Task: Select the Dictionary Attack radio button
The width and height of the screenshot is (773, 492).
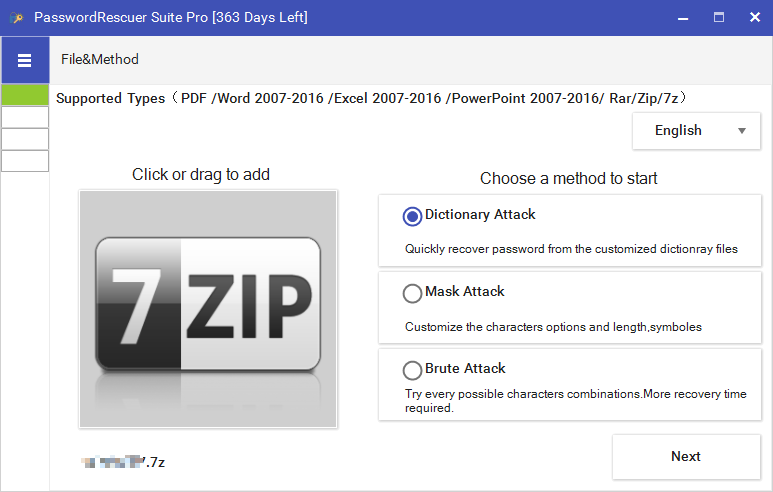Action: coord(412,216)
